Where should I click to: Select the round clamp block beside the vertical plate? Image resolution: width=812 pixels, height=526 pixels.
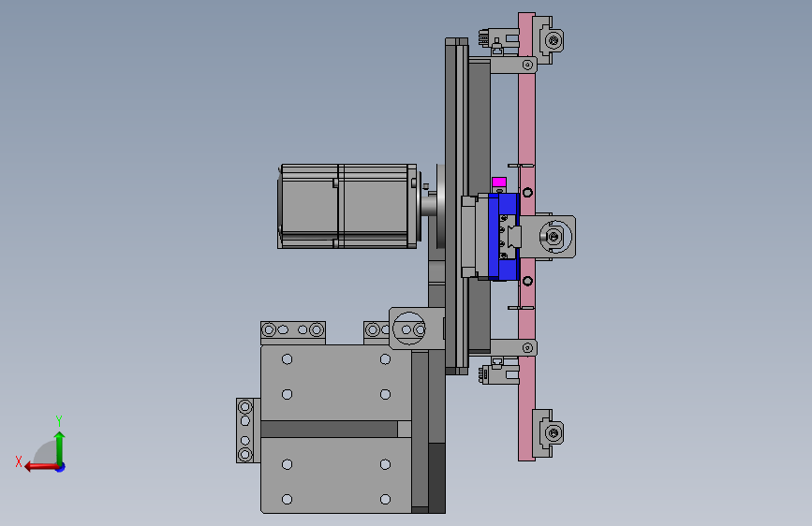point(417,329)
